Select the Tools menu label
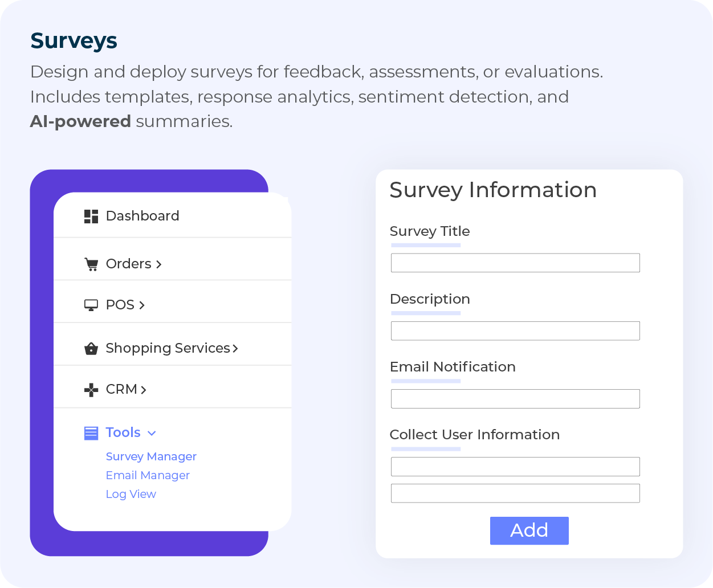The image size is (713, 588). click(123, 432)
